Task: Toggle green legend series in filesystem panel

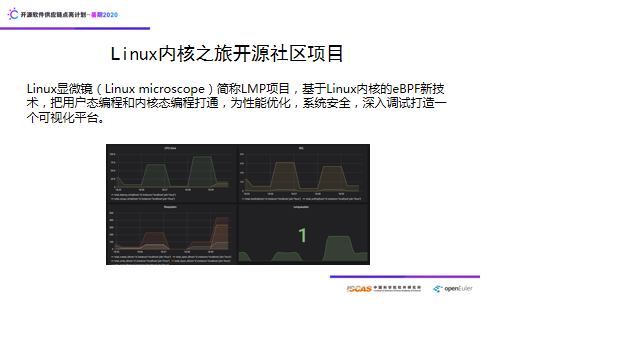Action: pyautogui.click(x=141, y=257)
